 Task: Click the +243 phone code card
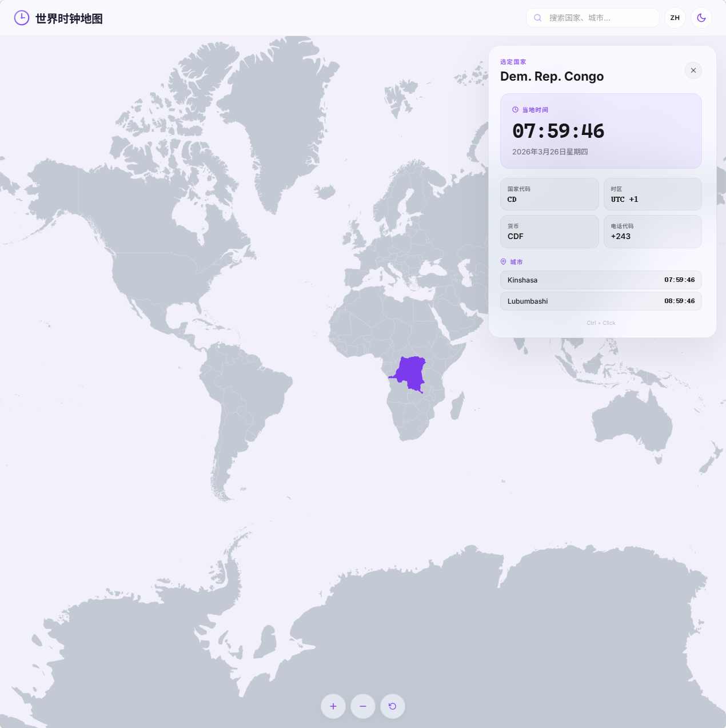pyautogui.click(x=652, y=232)
